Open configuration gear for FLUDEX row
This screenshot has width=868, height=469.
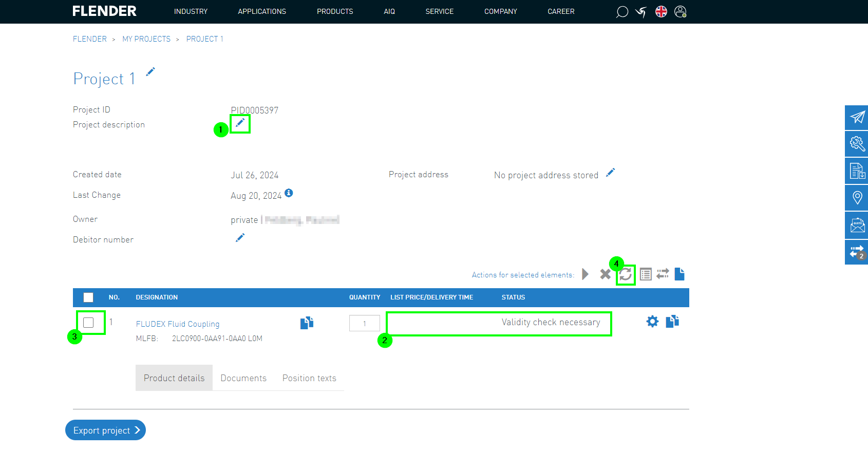coord(652,322)
